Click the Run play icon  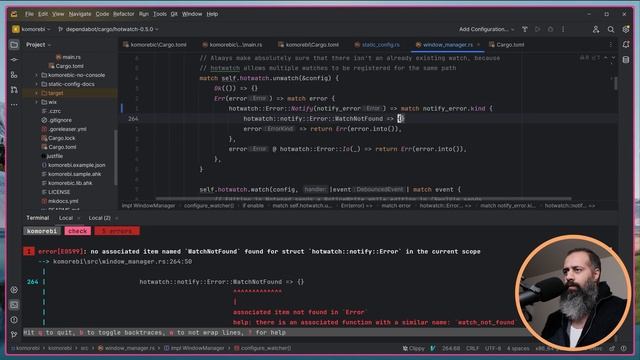point(538,29)
